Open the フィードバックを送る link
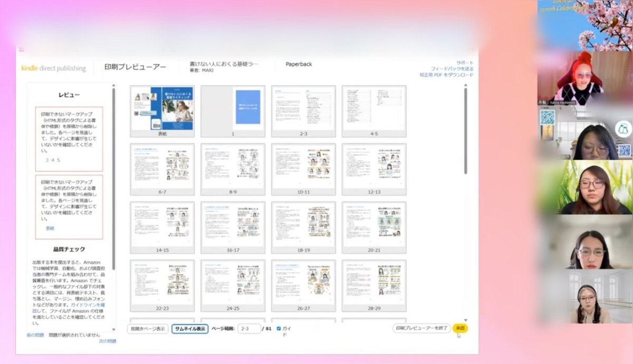The height and width of the screenshot is (364, 633). click(452, 69)
